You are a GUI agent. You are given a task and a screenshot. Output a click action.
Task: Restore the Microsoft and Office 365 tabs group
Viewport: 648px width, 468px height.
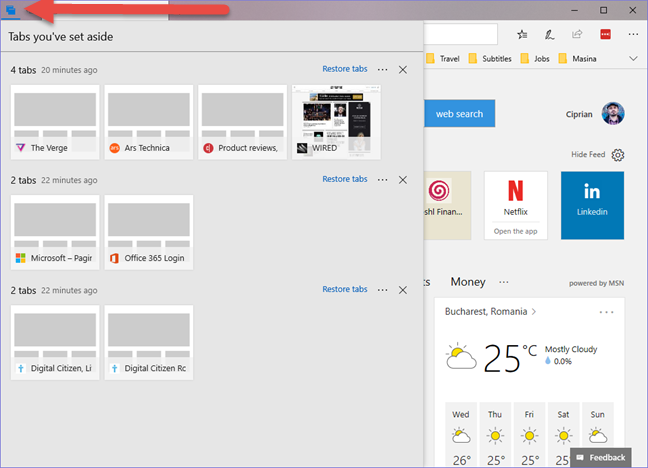tap(345, 179)
